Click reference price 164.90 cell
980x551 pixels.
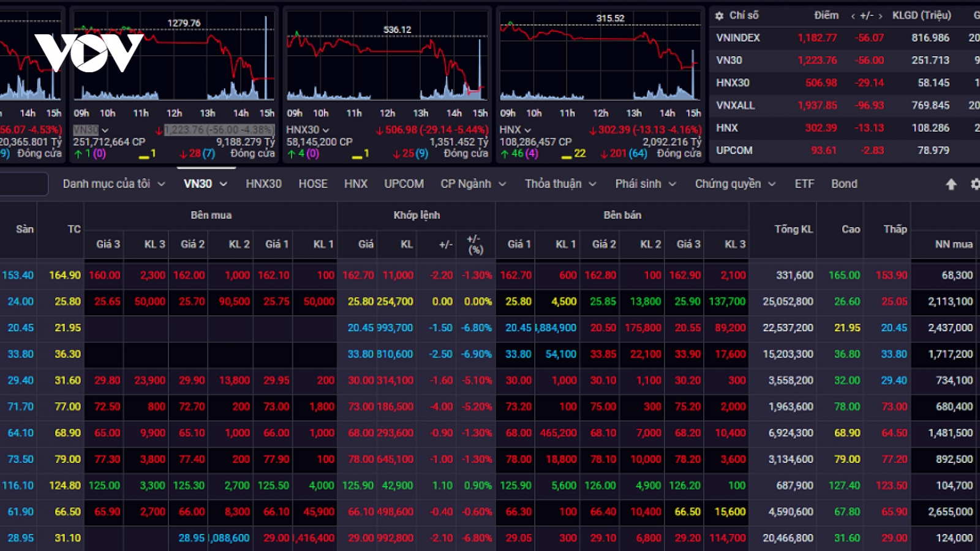(65, 275)
